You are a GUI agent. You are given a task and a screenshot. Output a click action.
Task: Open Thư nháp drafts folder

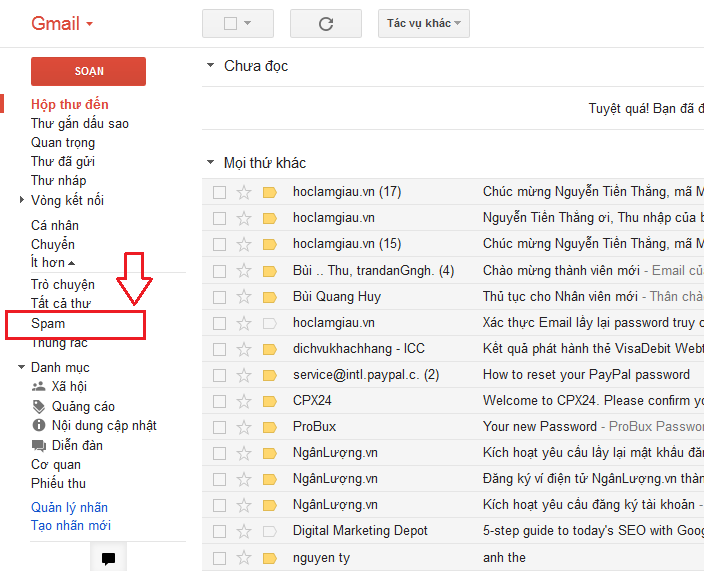58,180
